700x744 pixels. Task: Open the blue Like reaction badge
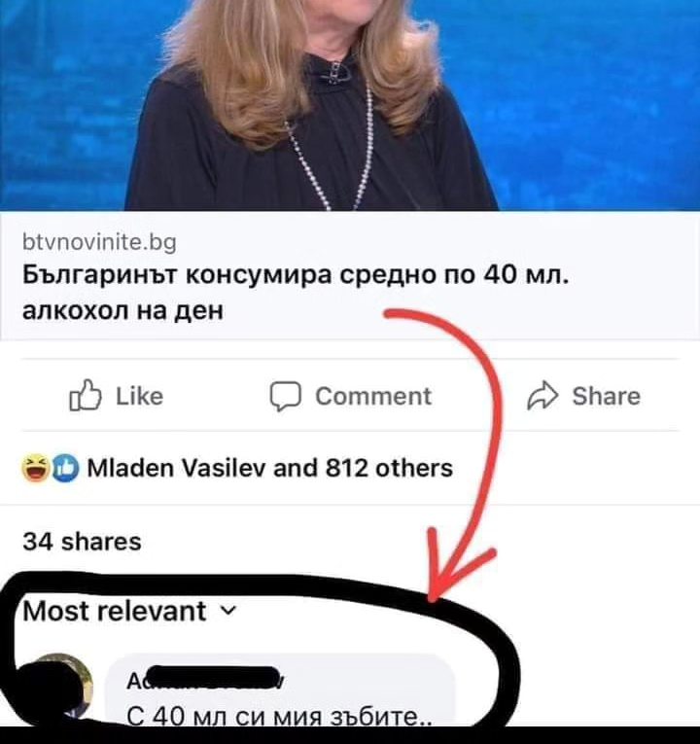click(65, 469)
